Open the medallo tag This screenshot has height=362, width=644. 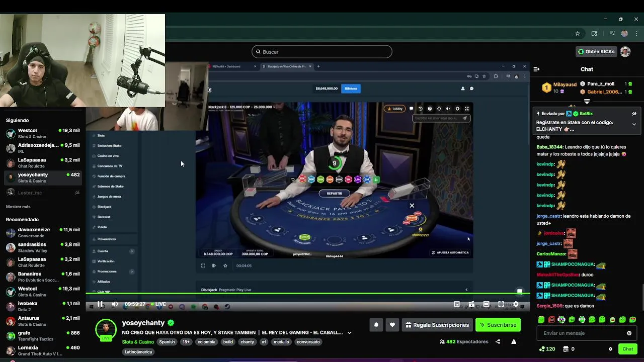(281, 342)
